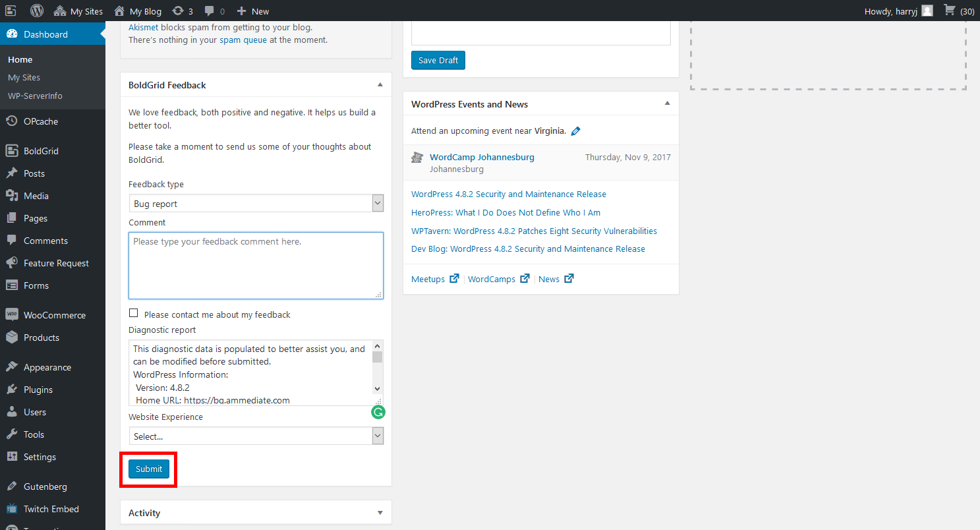Click the WordPress logo icon in admin bar

coord(37,11)
